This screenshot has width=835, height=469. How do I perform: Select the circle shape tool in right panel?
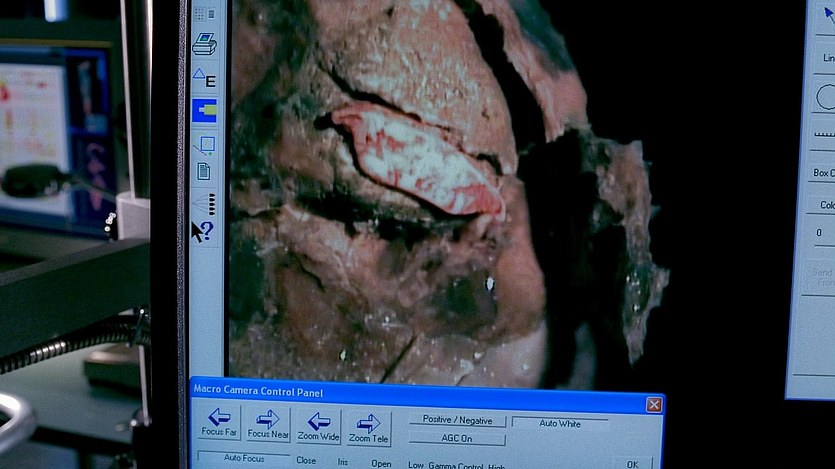coord(824,98)
